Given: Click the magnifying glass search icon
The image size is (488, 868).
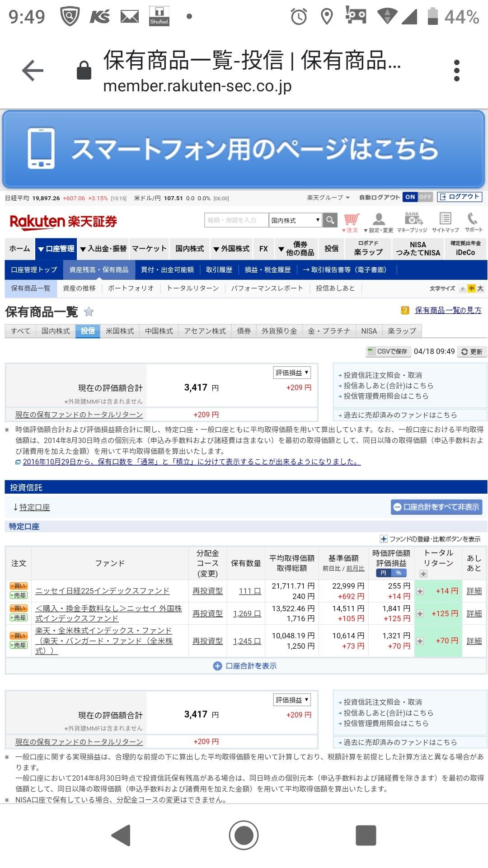Looking at the screenshot, I should (x=330, y=220).
